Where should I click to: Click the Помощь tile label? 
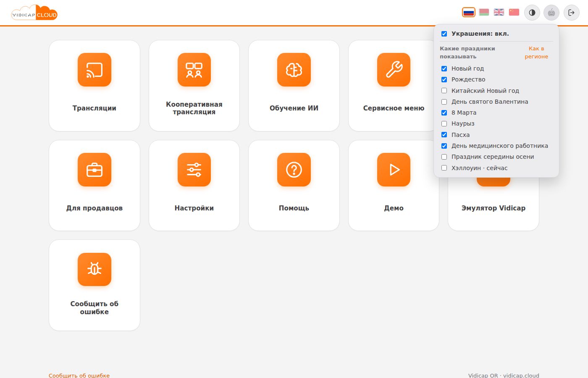(x=294, y=208)
